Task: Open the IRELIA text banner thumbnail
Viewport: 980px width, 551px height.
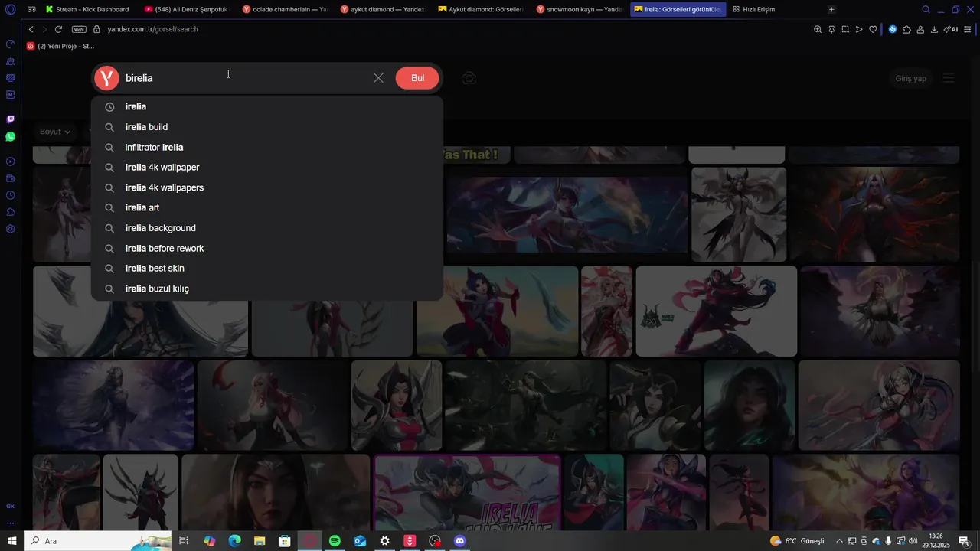Action: (467, 492)
